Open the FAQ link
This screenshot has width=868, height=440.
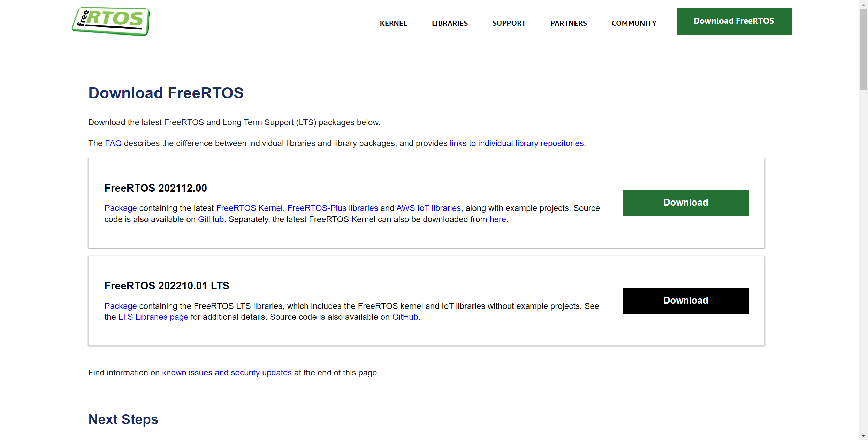113,143
